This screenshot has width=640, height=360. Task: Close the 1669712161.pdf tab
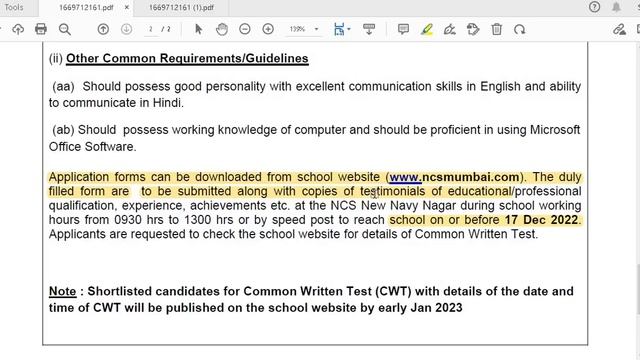[x=127, y=7]
